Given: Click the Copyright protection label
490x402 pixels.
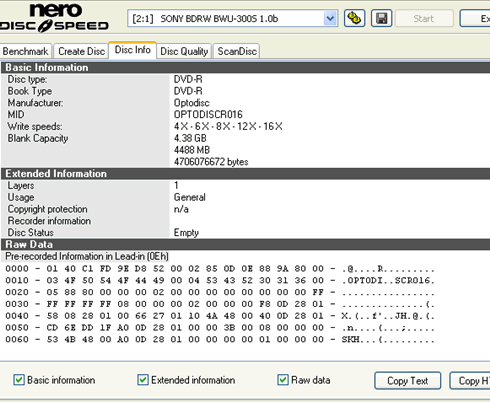Looking at the screenshot, I should click(47, 209).
